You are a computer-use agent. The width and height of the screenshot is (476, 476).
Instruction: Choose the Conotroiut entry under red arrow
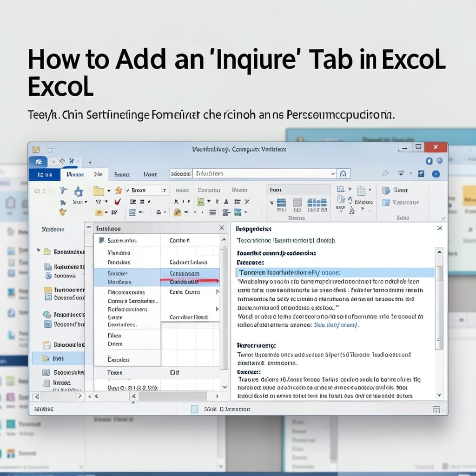tap(184, 282)
